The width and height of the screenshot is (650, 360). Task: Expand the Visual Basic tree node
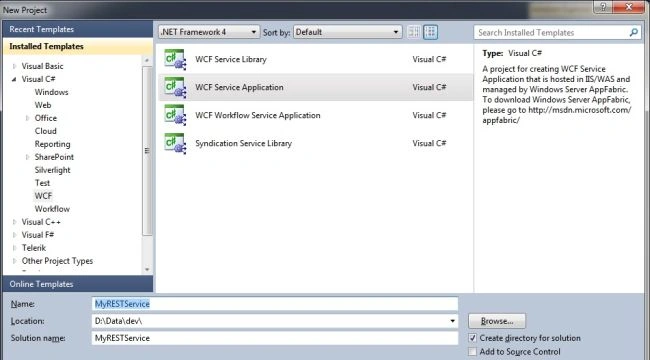pos(15,66)
